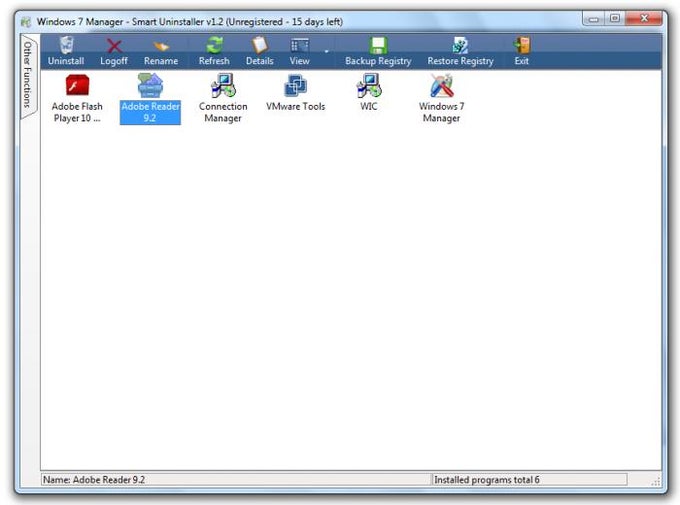Click the Logoff red X icon
The width and height of the screenshot is (680, 505).
point(114,46)
